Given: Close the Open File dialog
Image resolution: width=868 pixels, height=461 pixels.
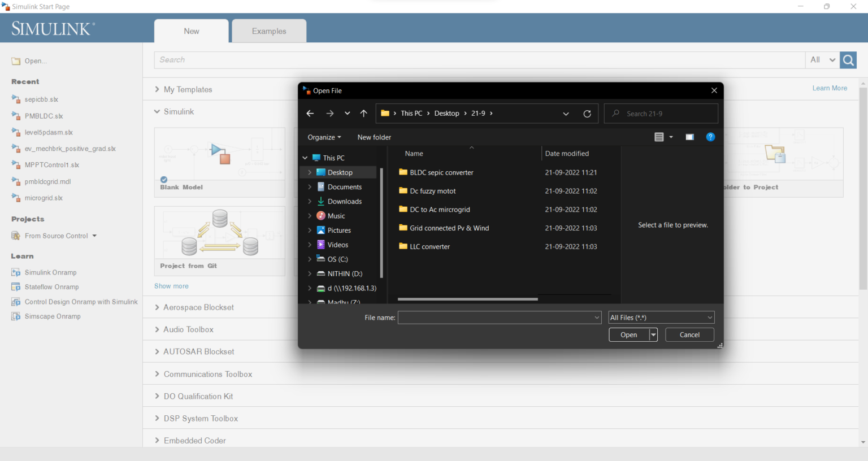Looking at the screenshot, I should tap(714, 90).
